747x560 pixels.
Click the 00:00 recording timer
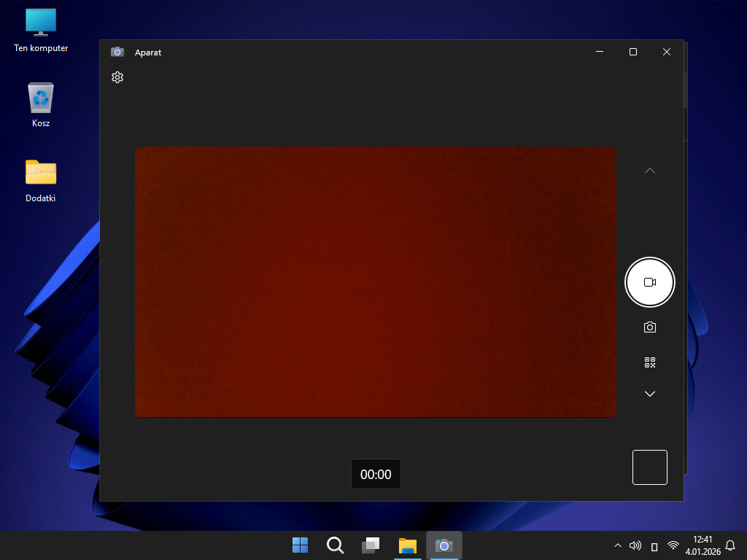(x=376, y=474)
